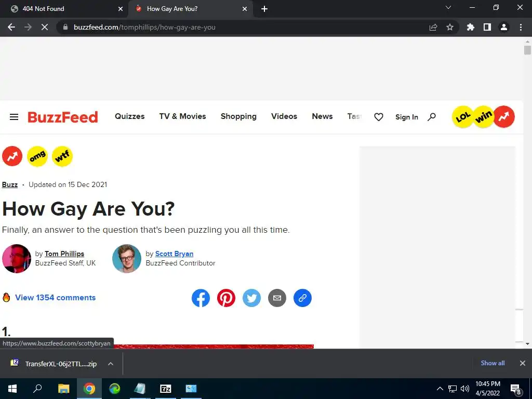Select the red trending badge above article

pyautogui.click(x=12, y=156)
